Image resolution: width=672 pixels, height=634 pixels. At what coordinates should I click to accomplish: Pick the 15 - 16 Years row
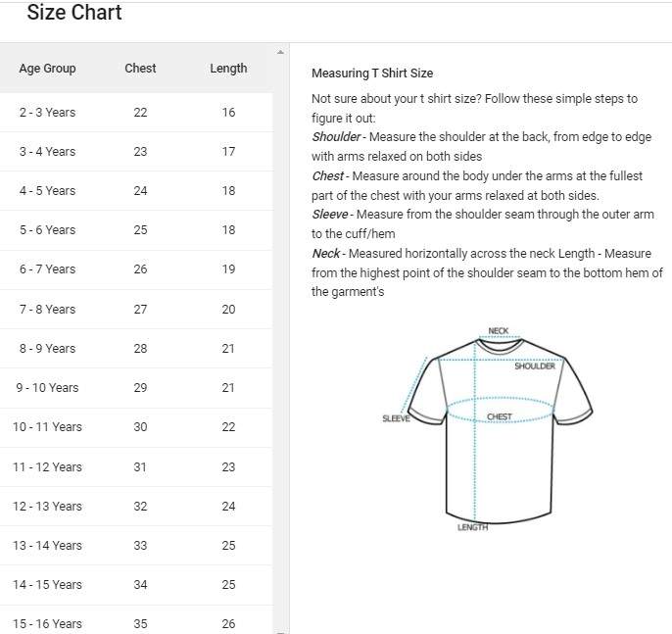tap(136, 620)
